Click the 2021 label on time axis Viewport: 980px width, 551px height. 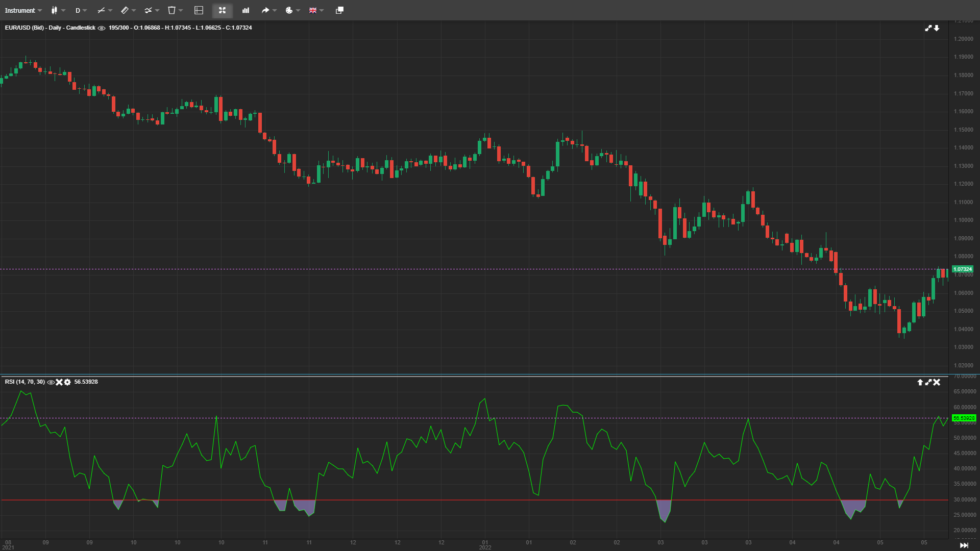point(8,547)
